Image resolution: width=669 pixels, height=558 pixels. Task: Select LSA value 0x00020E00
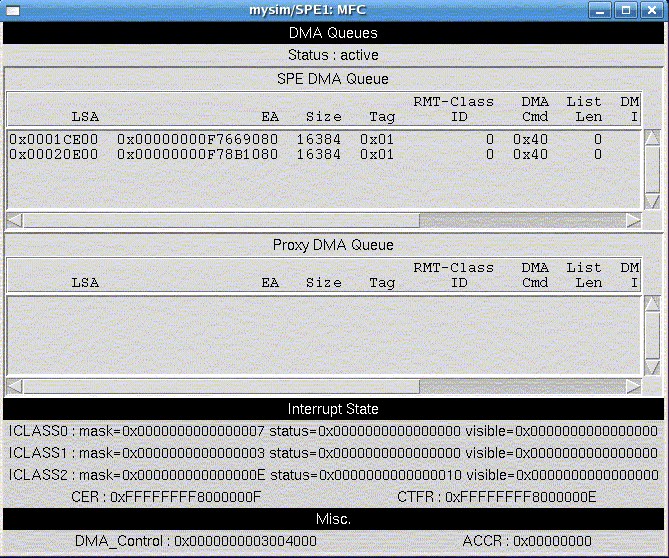click(53, 154)
